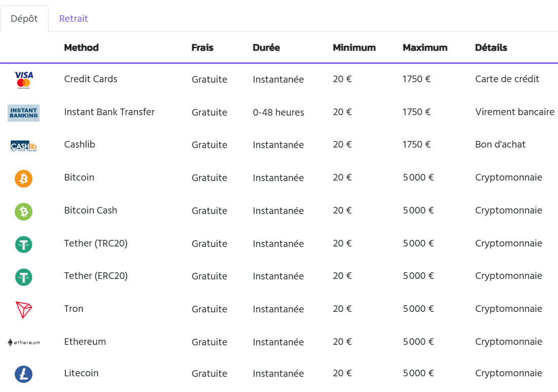Select the Cashlib method name

tap(79, 145)
